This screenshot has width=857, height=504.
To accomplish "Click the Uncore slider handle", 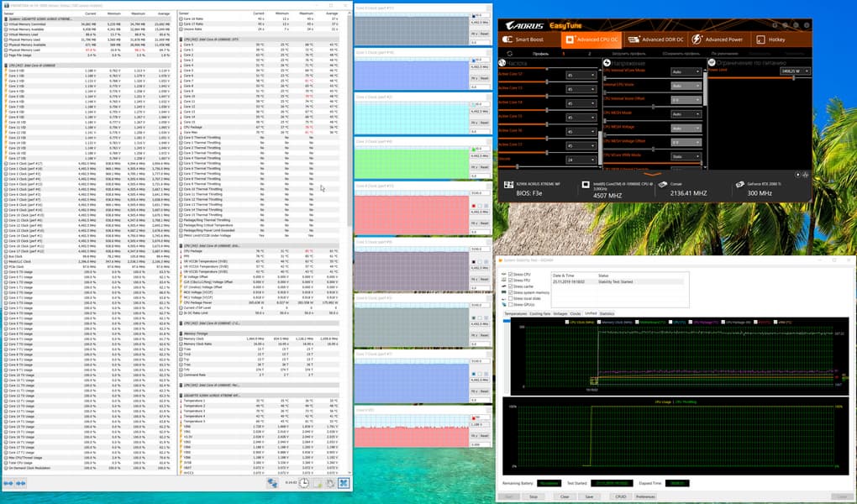I will click(517, 166).
